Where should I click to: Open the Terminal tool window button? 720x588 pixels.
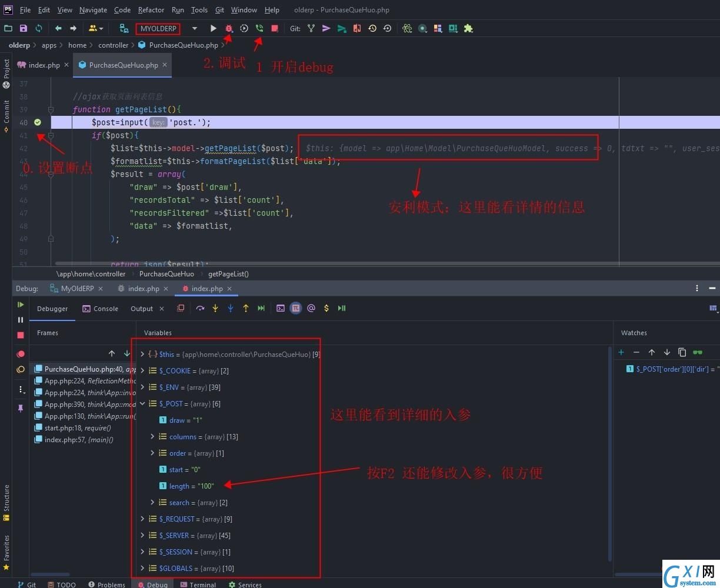click(x=198, y=584)
